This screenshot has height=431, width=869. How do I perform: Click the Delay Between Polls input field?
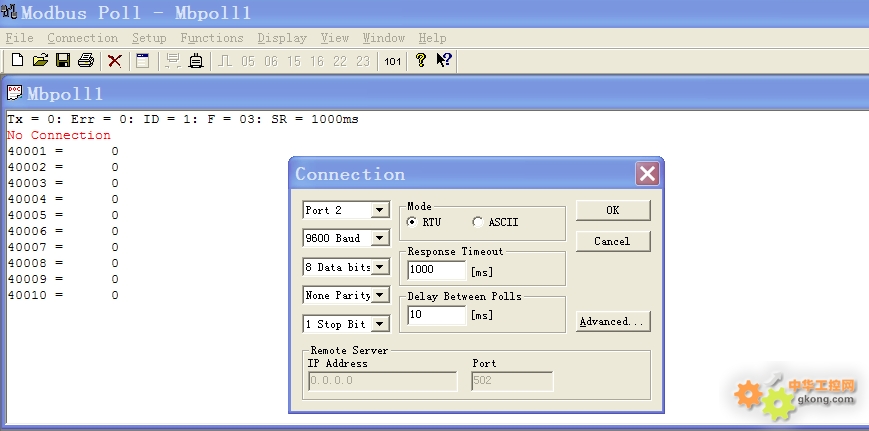click(x=437, y=315)
